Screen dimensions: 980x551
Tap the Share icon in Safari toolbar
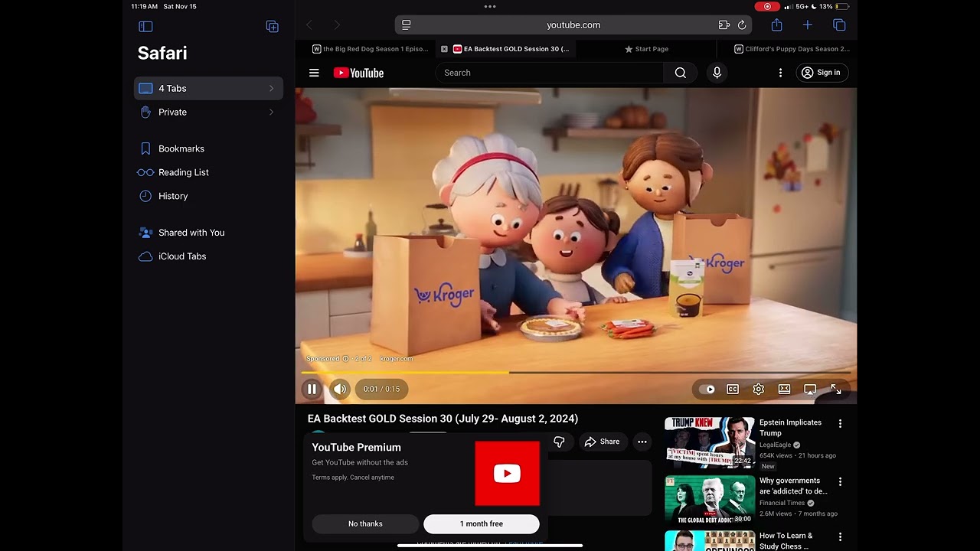tap(776, 24)
